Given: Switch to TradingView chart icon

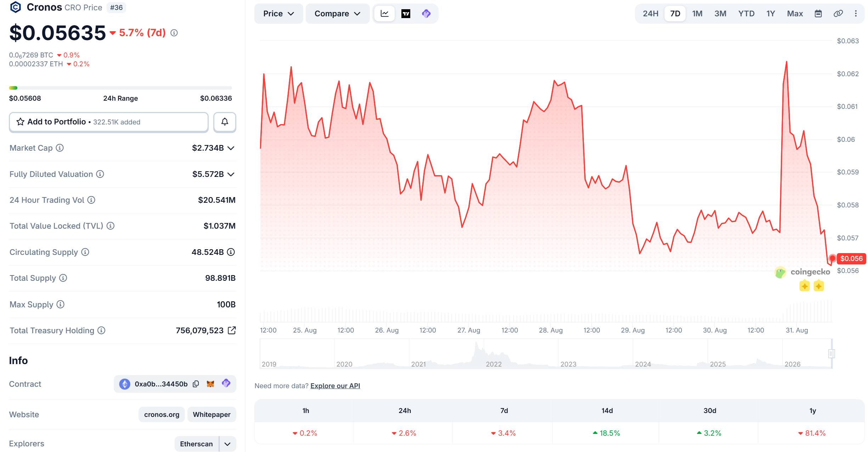Looking at the screenshot, I should point(406,14).
